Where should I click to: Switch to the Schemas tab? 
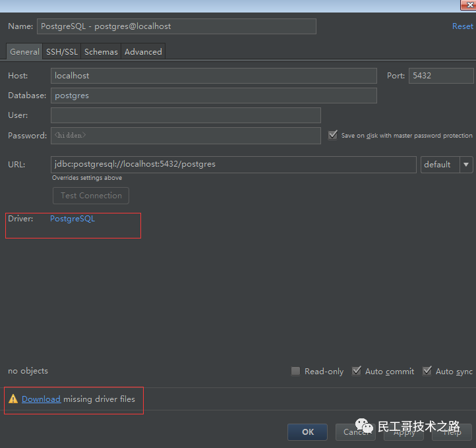pos(101,51)
